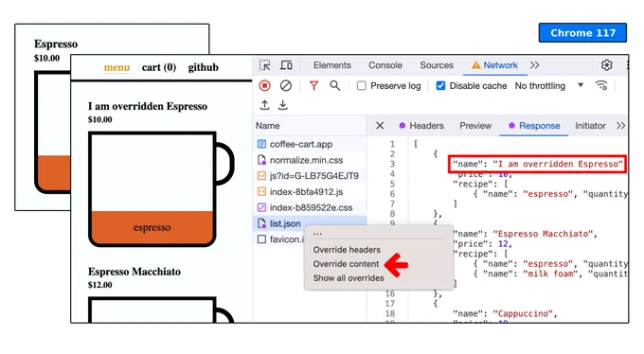Expand more request detail tabs chevron
Screen dimensions: 644x354
click(x=620, y=126)
